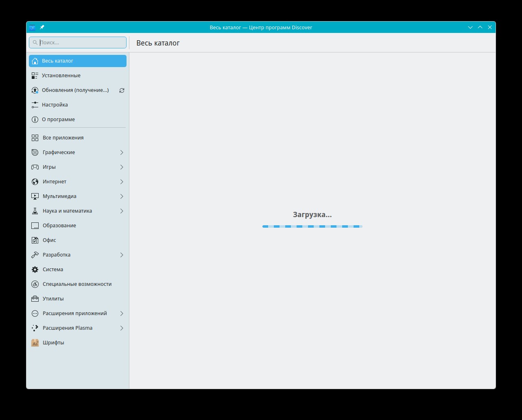The width and height of the screenshot is (522, 420).
Task: Click the Discover app icon in title bar
Action: click(32, 27)
